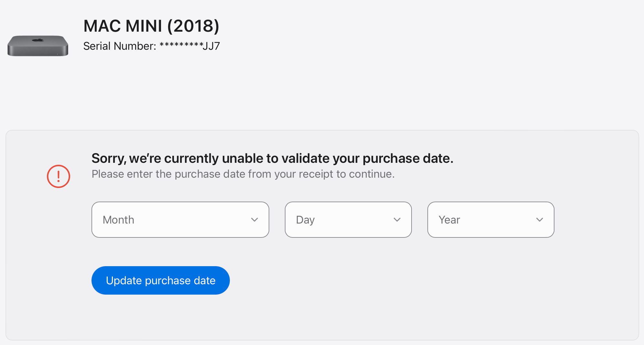Screen dimensions: 644x345
Task: Click the Serial Number label text
Action: click(x=120, y=46)
